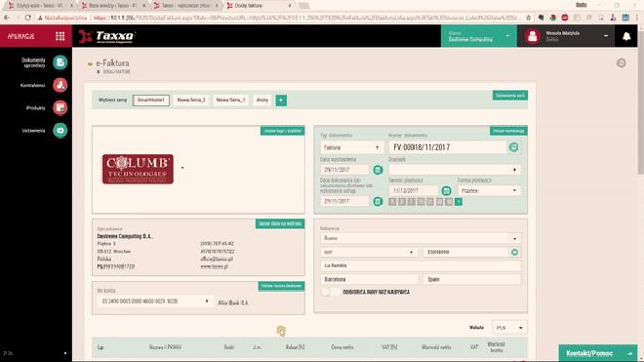Image resolution: width=644 pixels, height=362 pixels.
Task: Open the Typ dokumentu Faktura dropdown
Action: click(351, 147)
